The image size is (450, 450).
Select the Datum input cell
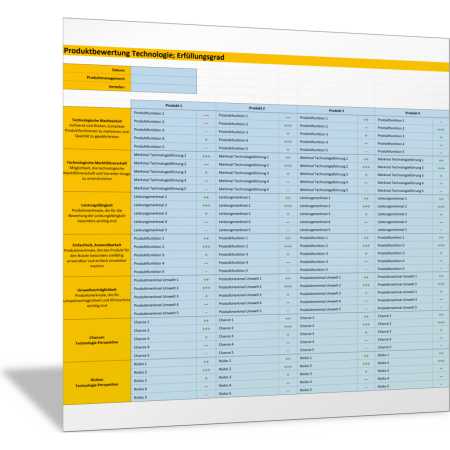[x=164, y=72]
